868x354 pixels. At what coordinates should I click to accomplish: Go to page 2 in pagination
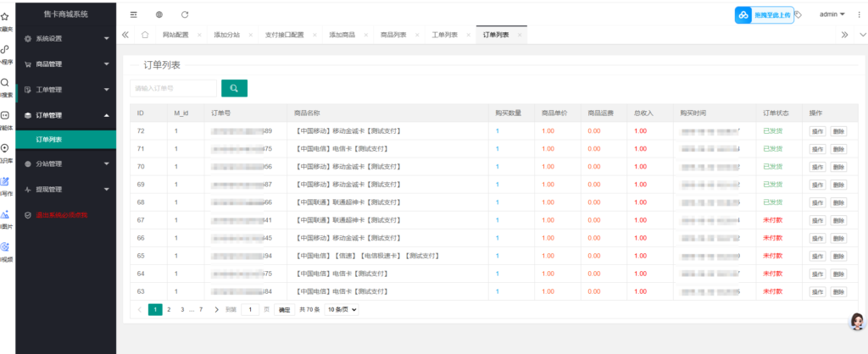[169, 310]
